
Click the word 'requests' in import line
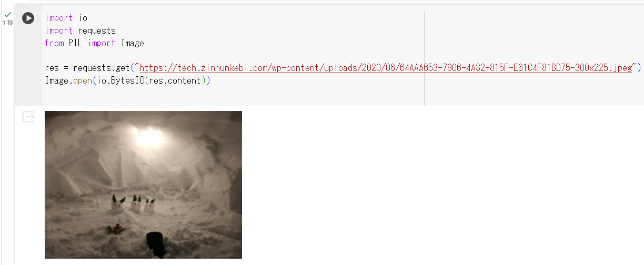coord(97,30)
